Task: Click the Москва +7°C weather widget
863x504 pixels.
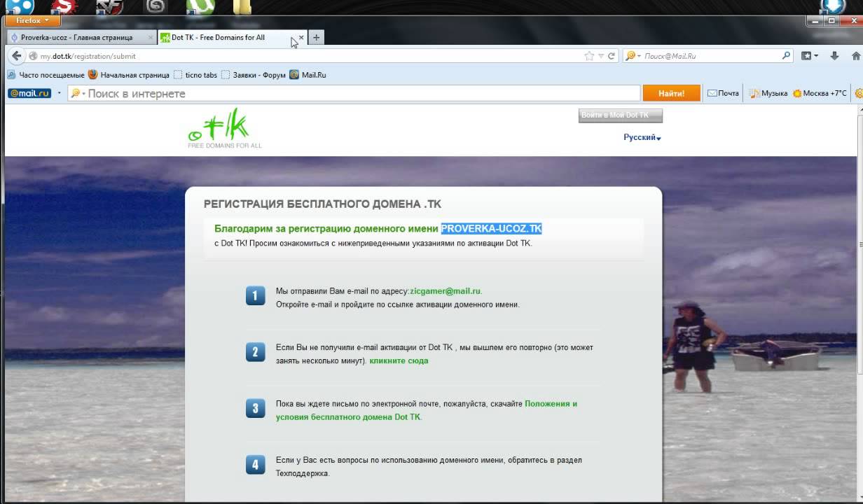Action: (x=819, y=93)
